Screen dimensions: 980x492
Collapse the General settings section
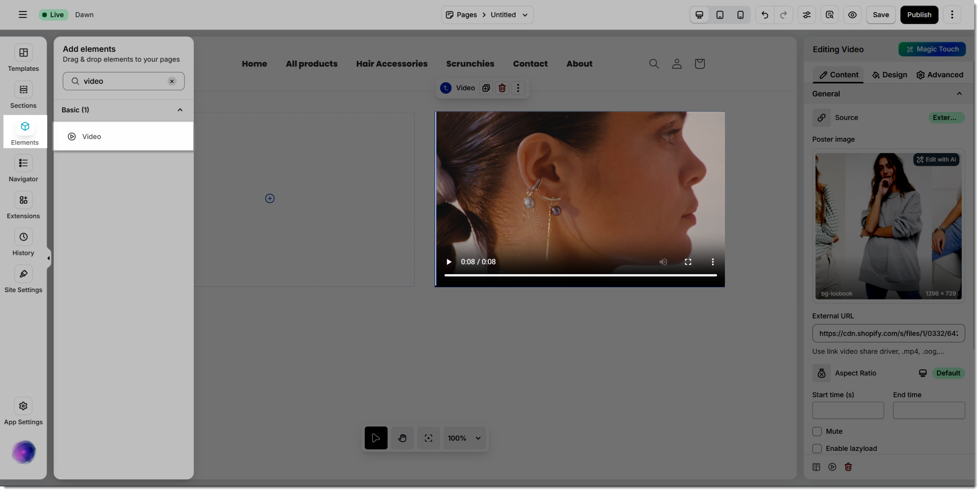point(959,94)
